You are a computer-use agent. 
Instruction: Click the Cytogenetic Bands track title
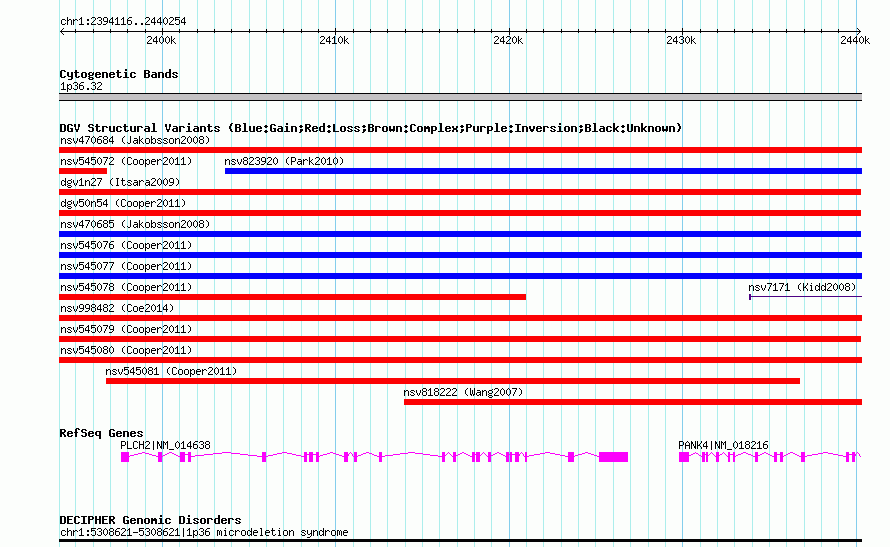coord(119,74)
